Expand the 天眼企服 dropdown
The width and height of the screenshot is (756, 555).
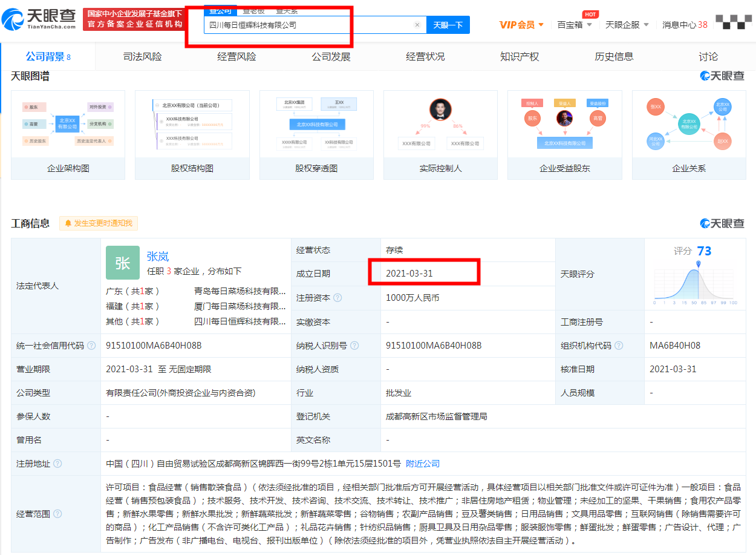[627, 25]
